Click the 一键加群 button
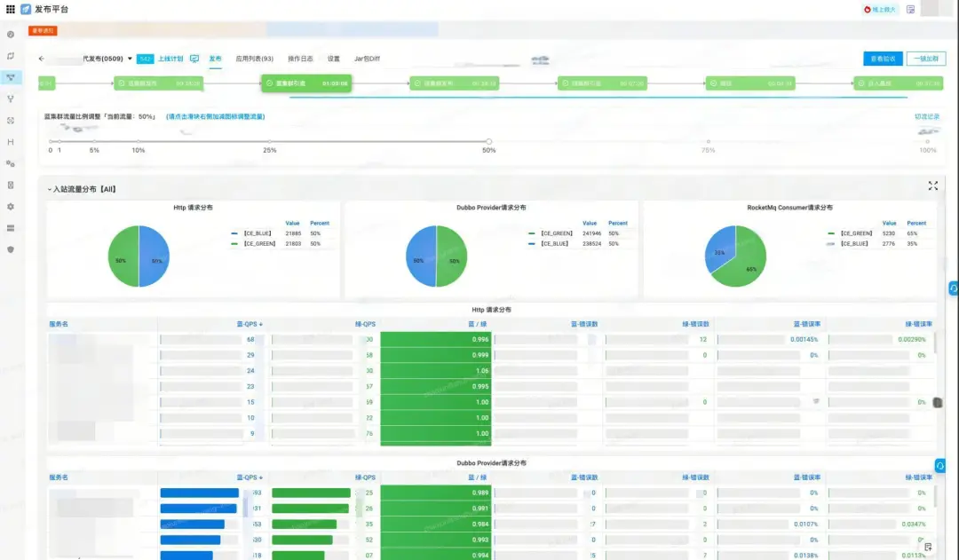This screenshot has height=560, width=959. (x=926, y=59)
